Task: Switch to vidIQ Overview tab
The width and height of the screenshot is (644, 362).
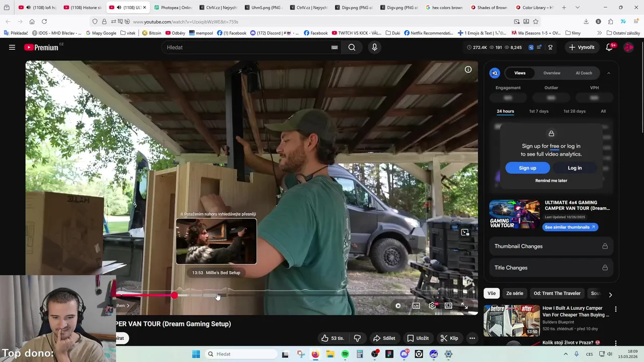Action: click(552, 73)
